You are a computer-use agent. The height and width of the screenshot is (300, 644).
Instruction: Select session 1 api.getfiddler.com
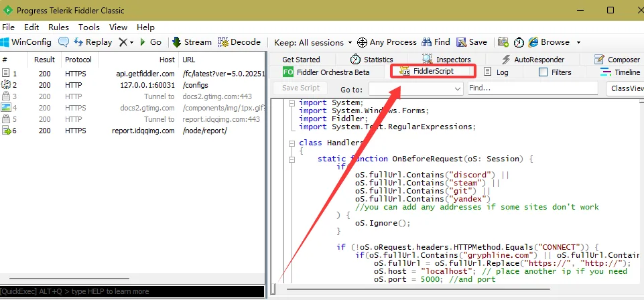pos(132,74)
